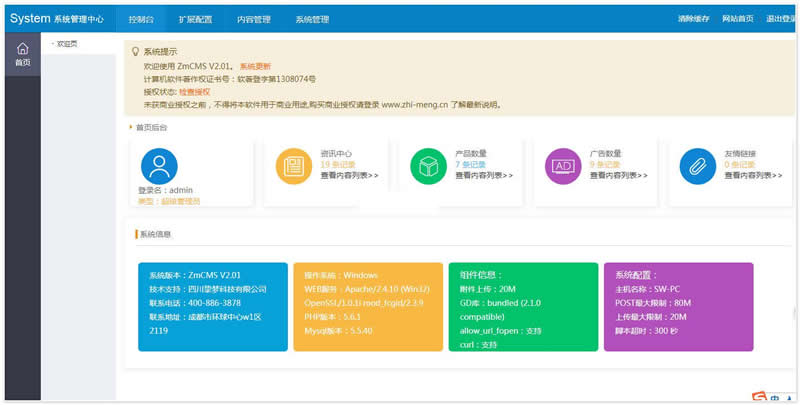
Task: Click the green 产品数量 box icon
Action: (x=429, y=166)
